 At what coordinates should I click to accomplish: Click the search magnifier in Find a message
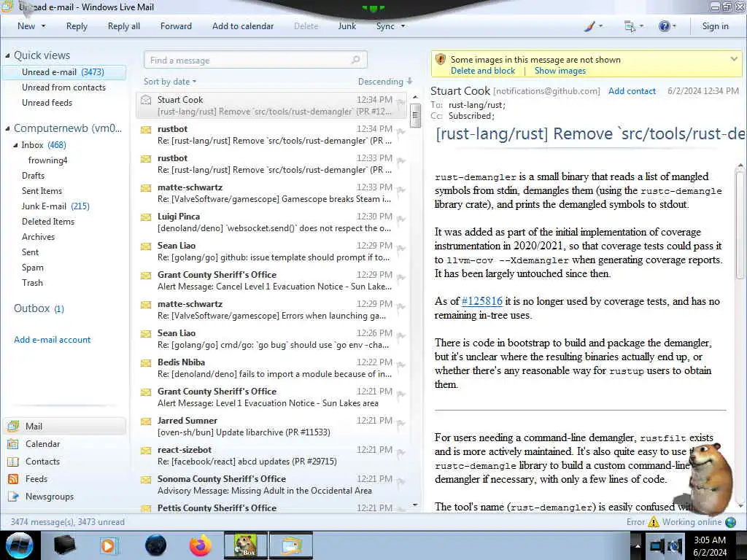click(x=355, y=60)
